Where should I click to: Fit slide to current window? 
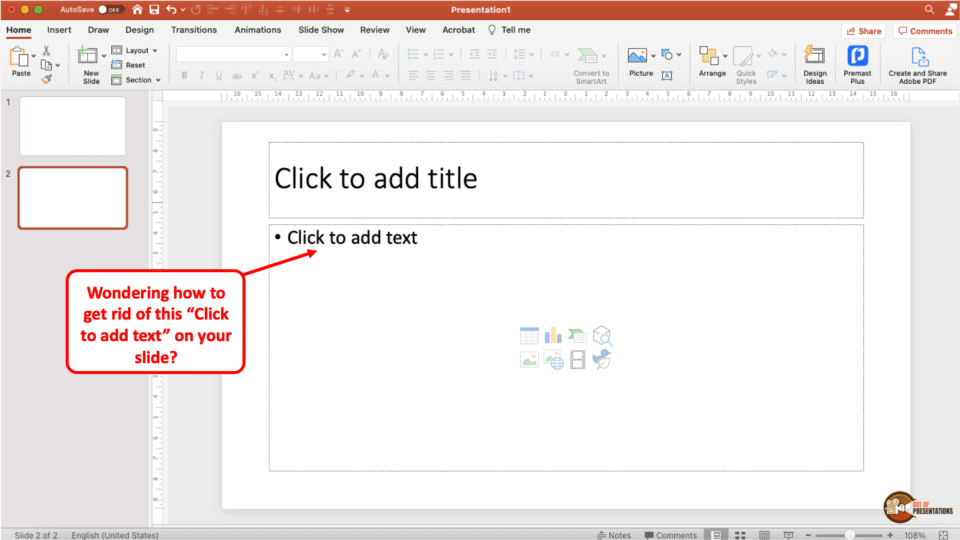943,535
